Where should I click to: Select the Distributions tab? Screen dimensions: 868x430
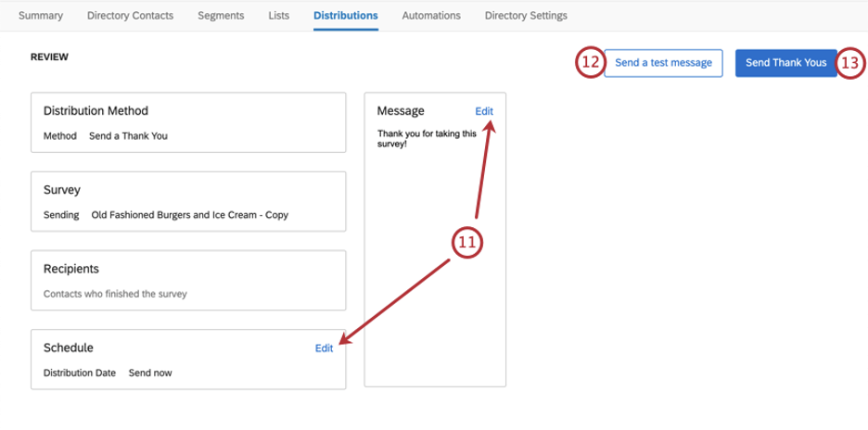coord(346,16)
